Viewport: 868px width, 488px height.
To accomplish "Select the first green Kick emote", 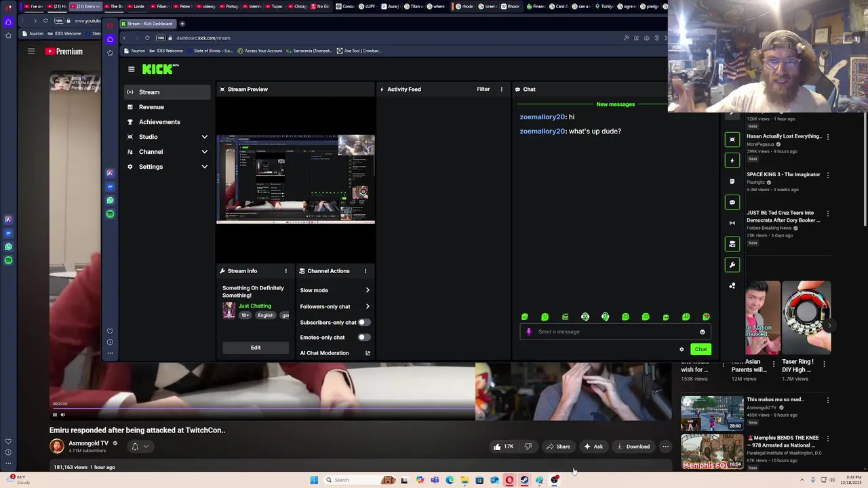I will (525, 317).
